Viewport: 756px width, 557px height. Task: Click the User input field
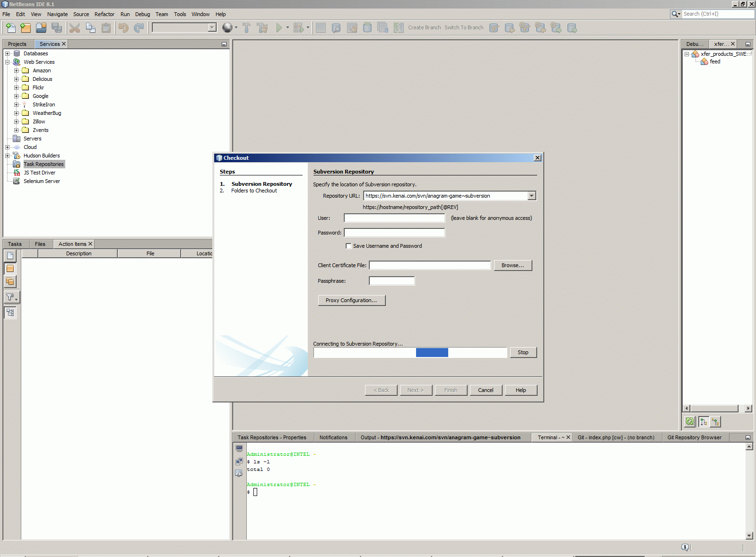[394, 218]
